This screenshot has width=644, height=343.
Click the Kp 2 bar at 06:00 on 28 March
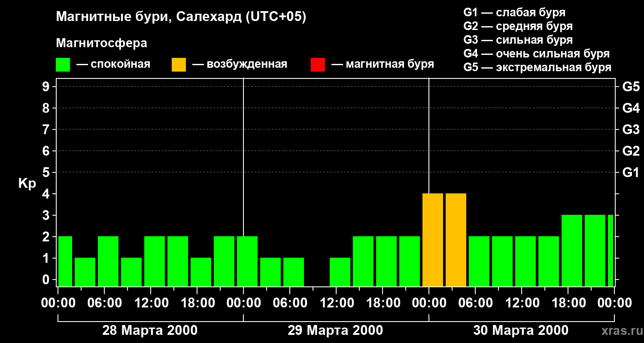[108, 261]
